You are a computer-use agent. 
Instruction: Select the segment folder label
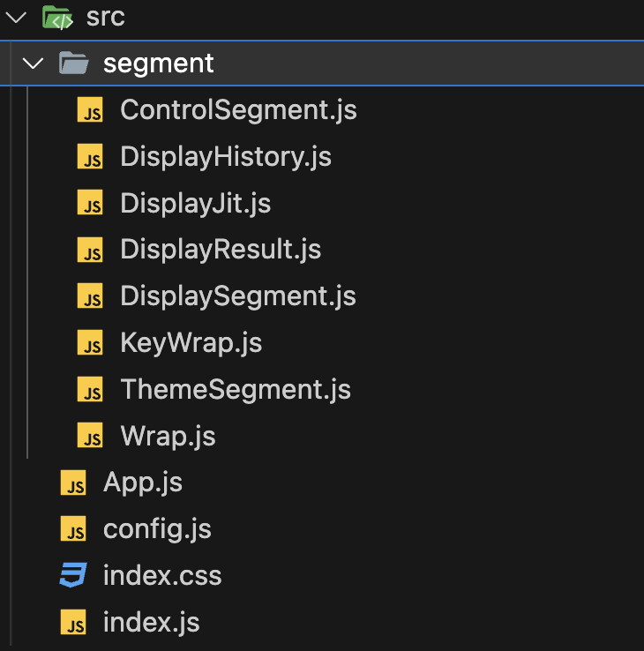(159, 64)
